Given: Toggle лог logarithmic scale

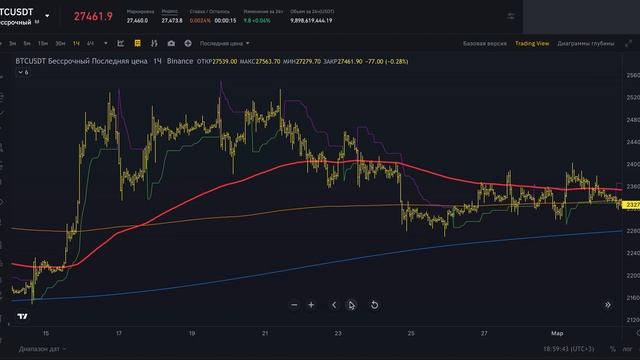Looking at the screenshot, I should (x=627, y=349).
